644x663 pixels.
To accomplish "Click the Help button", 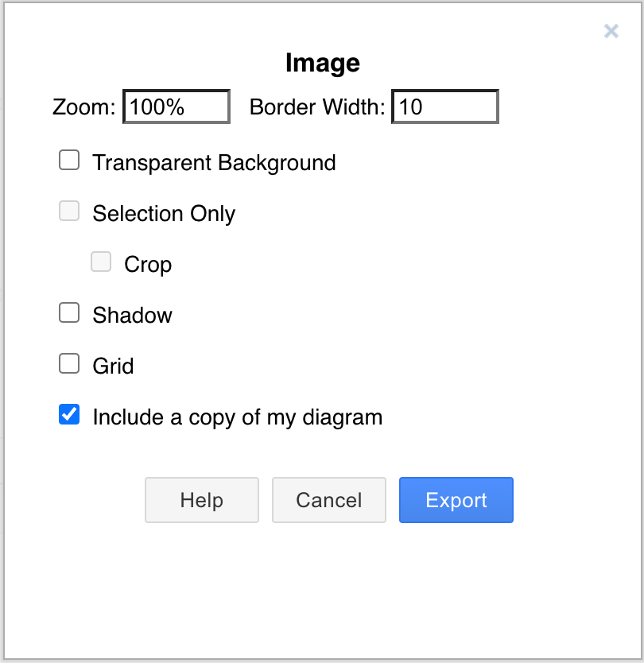I will pyautogui.click(x=201, y=500).
